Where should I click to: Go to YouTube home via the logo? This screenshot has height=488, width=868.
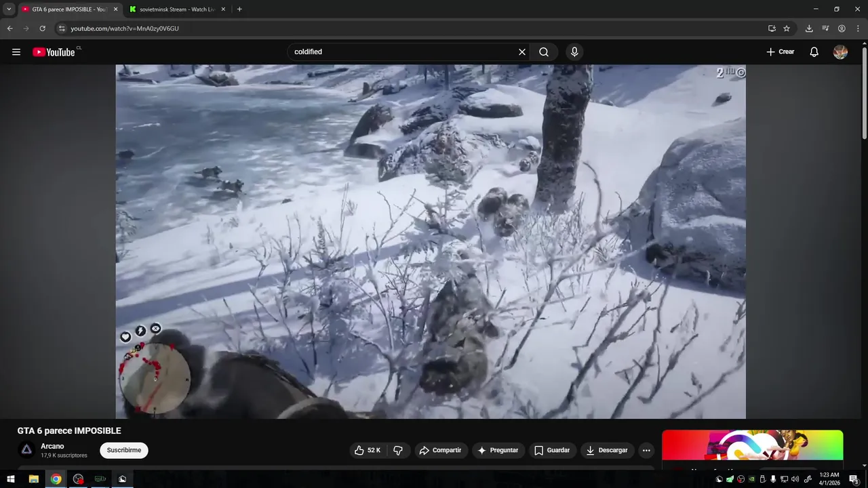coord(54,52)
